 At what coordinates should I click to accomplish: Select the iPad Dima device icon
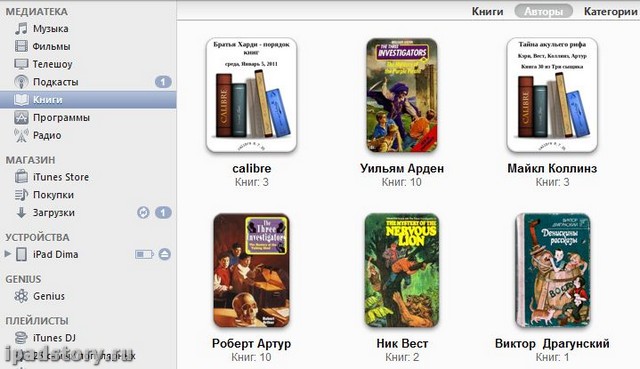click(x=21, y=254)
